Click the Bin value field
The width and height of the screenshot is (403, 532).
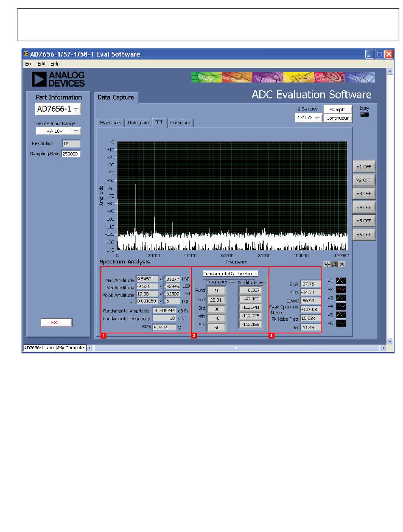311,328
